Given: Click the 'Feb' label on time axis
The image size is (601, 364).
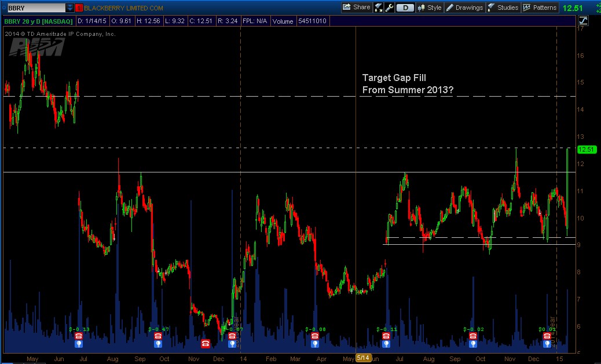Looking at the screenshot, I should [x=271, y=359].
